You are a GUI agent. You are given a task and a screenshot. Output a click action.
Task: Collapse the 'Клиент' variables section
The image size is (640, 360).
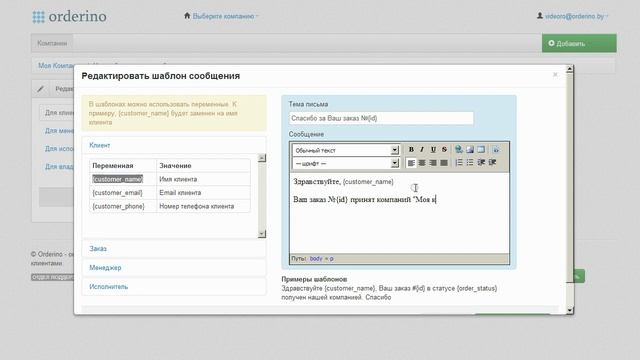100,145
